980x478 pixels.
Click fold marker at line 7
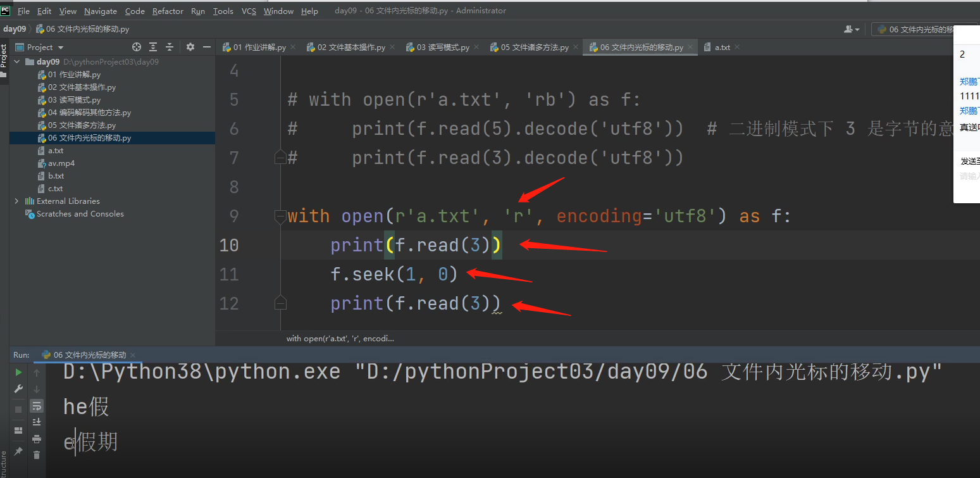point(280,157)
